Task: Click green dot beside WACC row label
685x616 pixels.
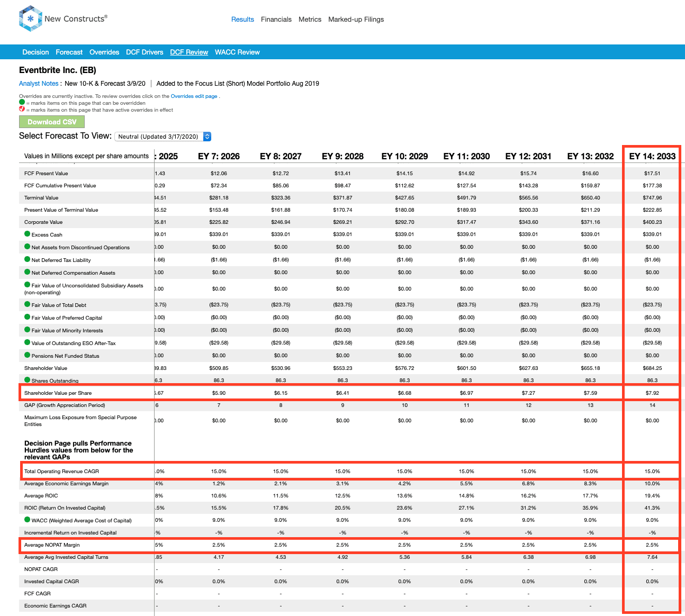Action: tap(28, 520)
